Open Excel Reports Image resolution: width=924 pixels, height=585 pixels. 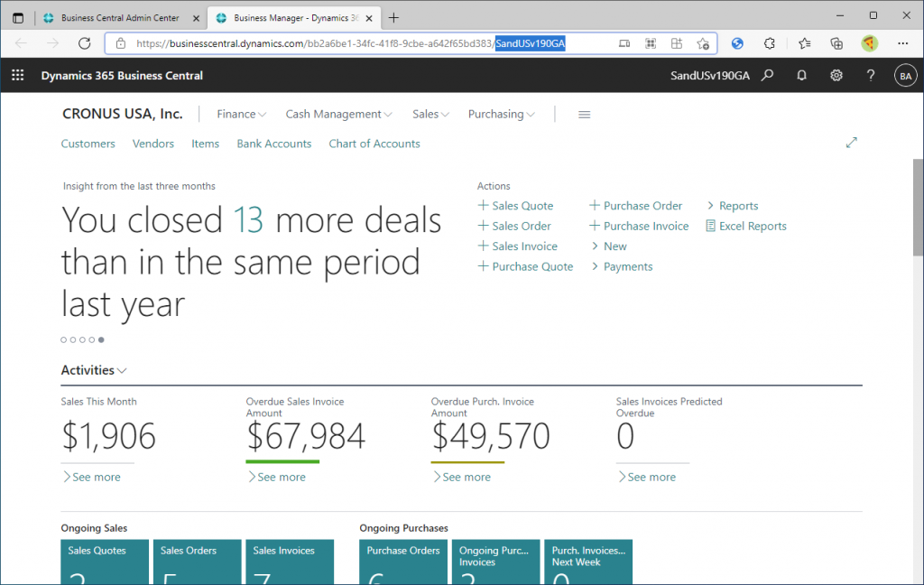click(746, 226)
